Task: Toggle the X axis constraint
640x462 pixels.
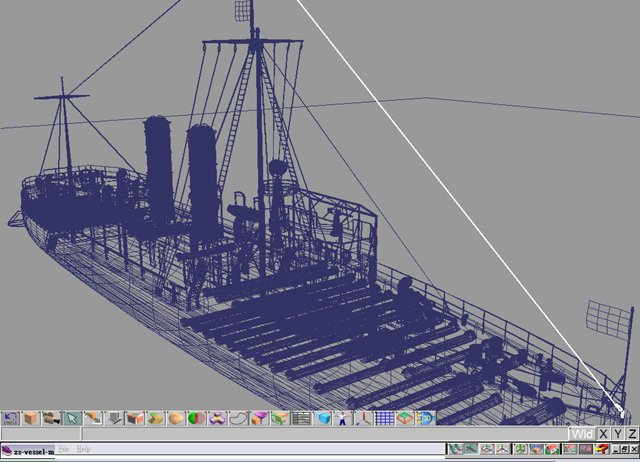Action: point(603,434)
